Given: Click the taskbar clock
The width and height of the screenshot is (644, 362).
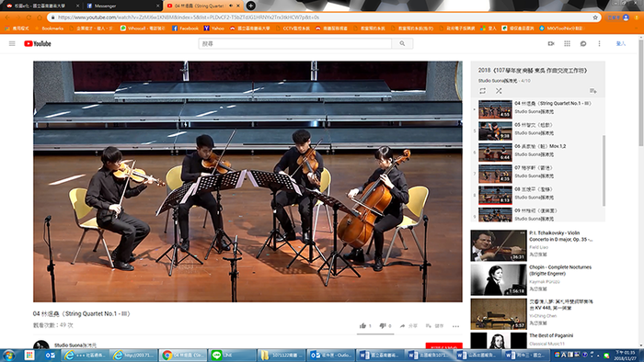Looking at the screenshot, I should [x=625, y=356].
